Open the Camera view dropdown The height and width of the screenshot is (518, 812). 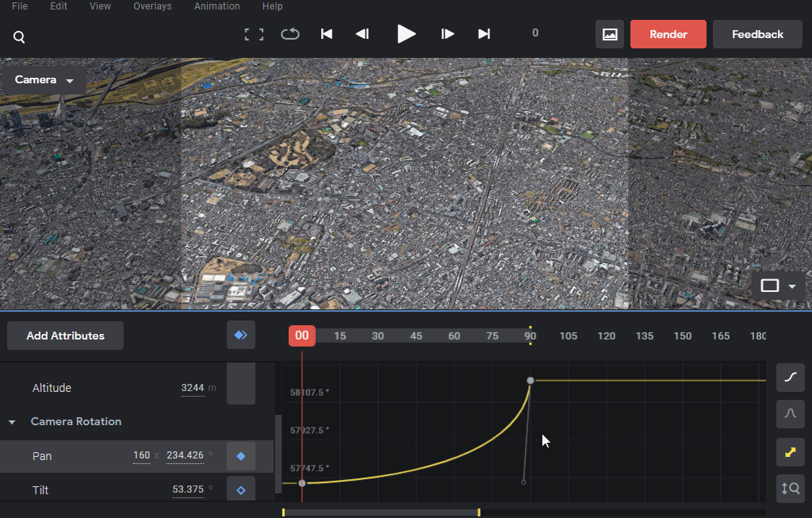click(44, 80)
